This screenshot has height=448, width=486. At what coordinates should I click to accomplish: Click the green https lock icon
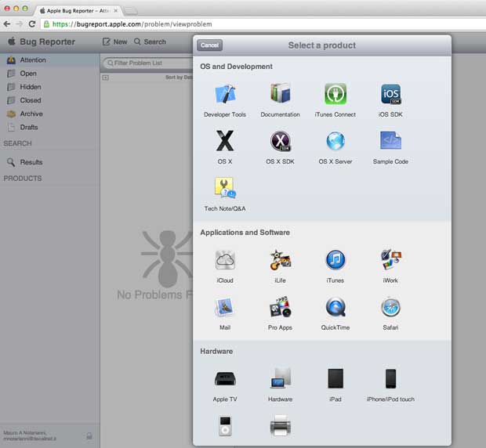pos(46,24)
